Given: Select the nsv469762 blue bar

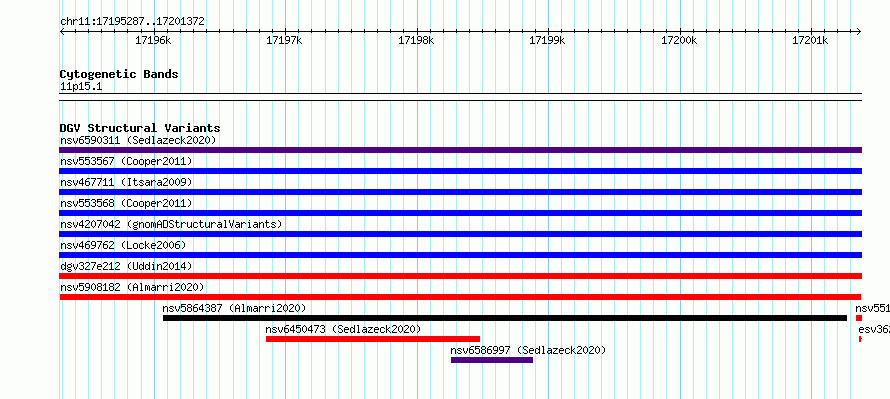Looking at the screenshot, I should click(460, 255).
